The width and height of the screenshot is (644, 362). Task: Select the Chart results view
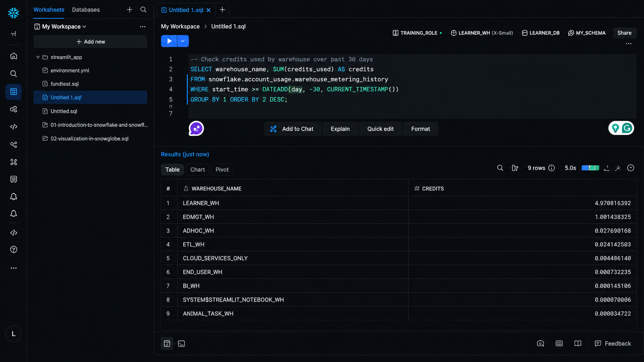198,170
